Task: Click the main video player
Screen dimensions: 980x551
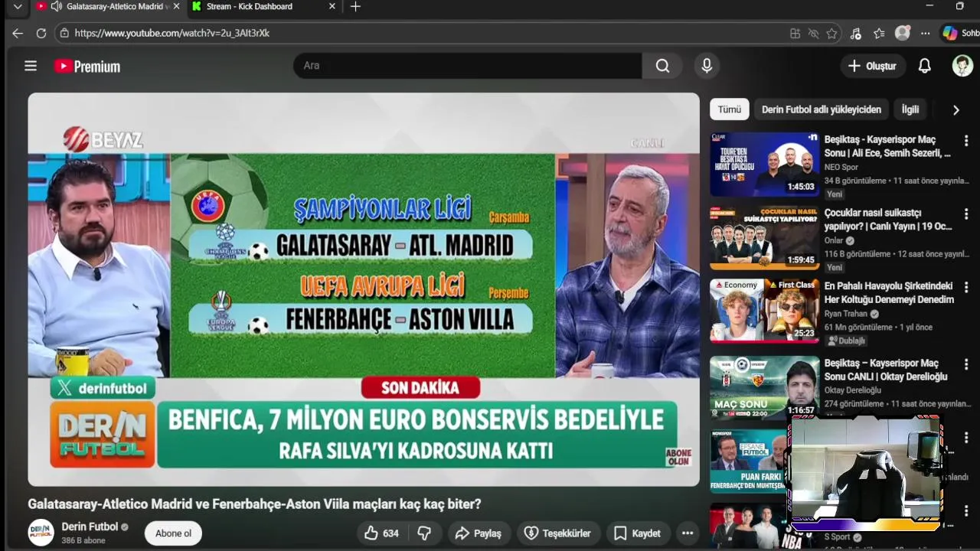Action: (364, 289)
